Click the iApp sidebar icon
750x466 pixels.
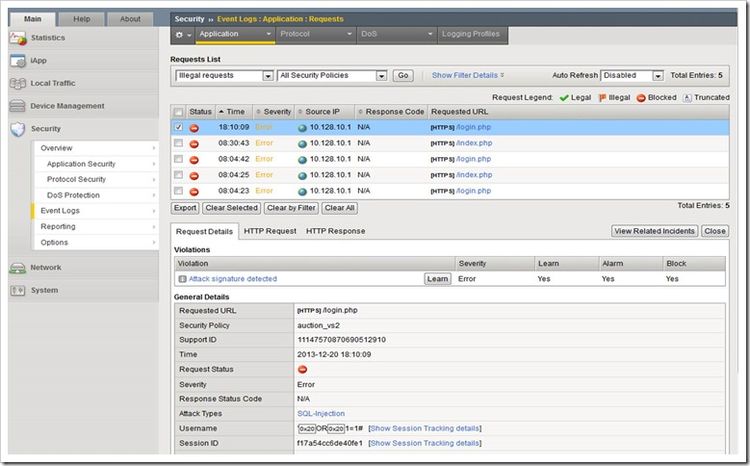point(17,61)
